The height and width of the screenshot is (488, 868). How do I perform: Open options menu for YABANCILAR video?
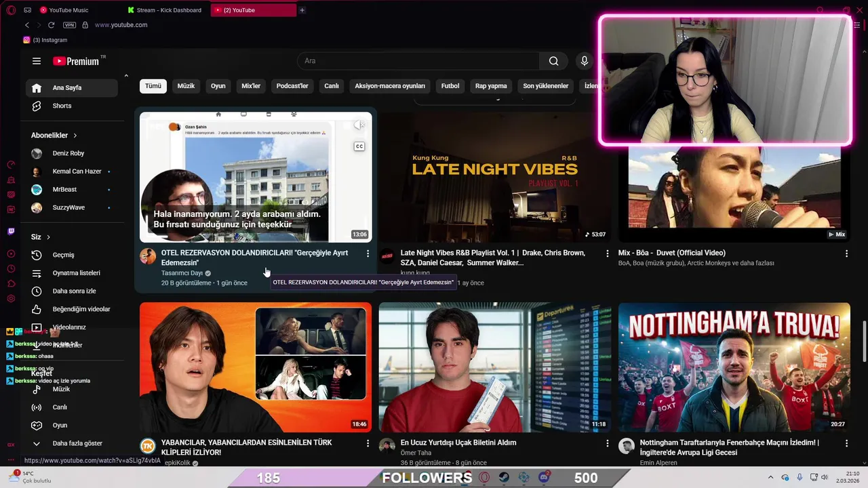point(368,443)
